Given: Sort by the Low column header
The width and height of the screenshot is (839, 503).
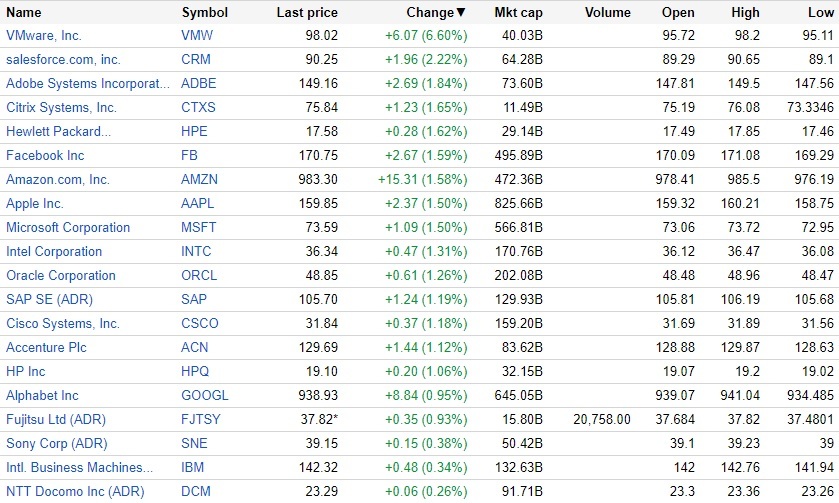Looking at the screenshot, I should 820,13.
